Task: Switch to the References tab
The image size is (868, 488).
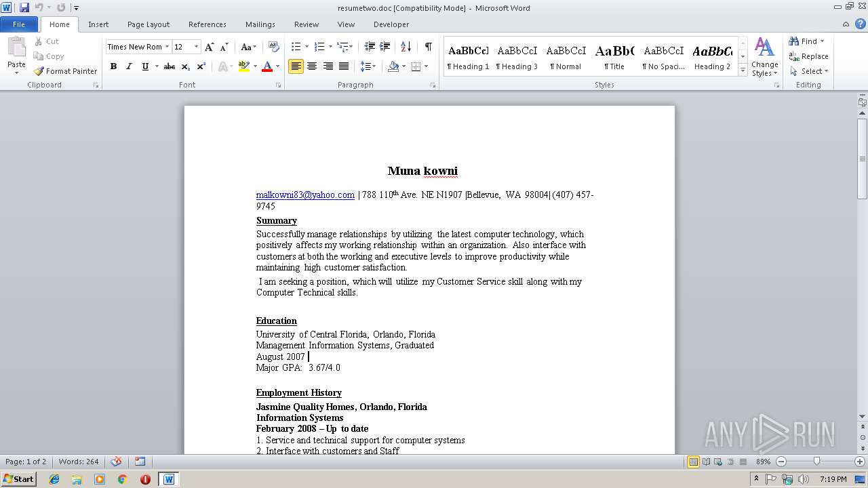Action: pyautogui.click(x=208, y=24)
